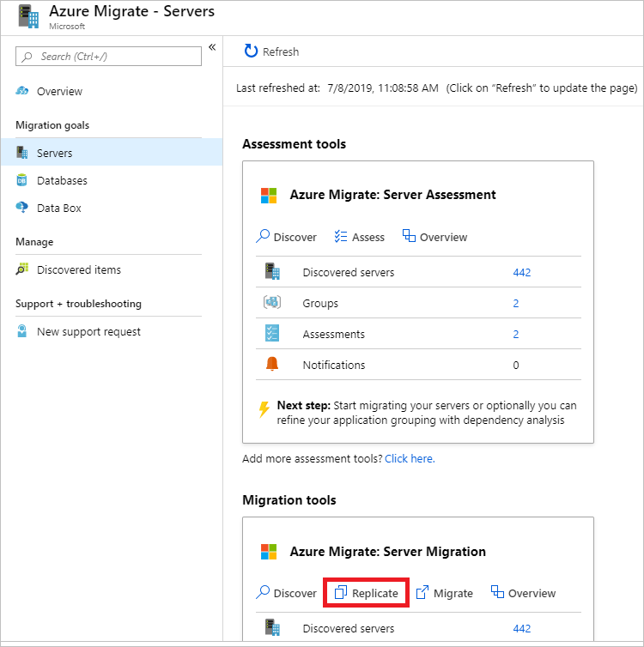Click Overview in Server Assessment

(435, 237)
